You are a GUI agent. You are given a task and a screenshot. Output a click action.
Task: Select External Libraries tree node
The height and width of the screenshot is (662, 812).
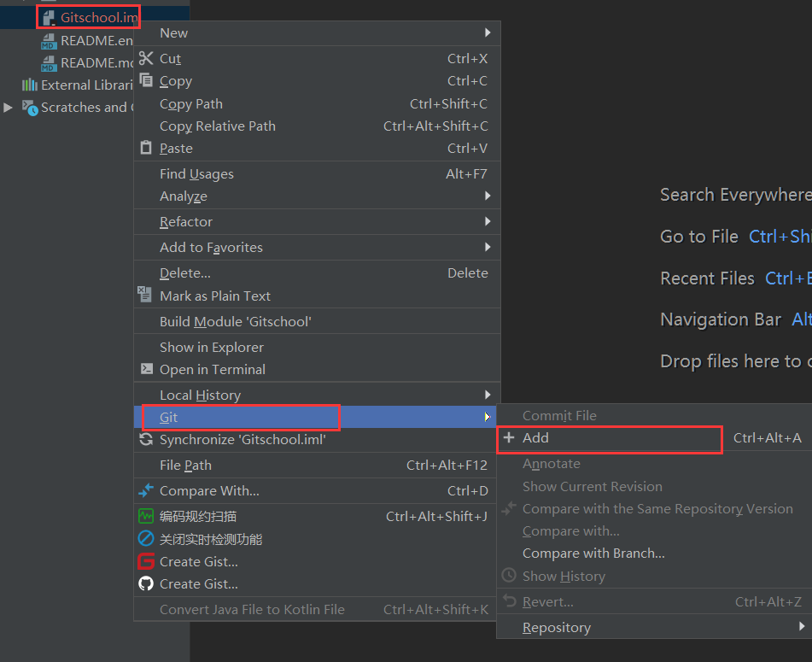pyautogui.click(x=77, y=85)
